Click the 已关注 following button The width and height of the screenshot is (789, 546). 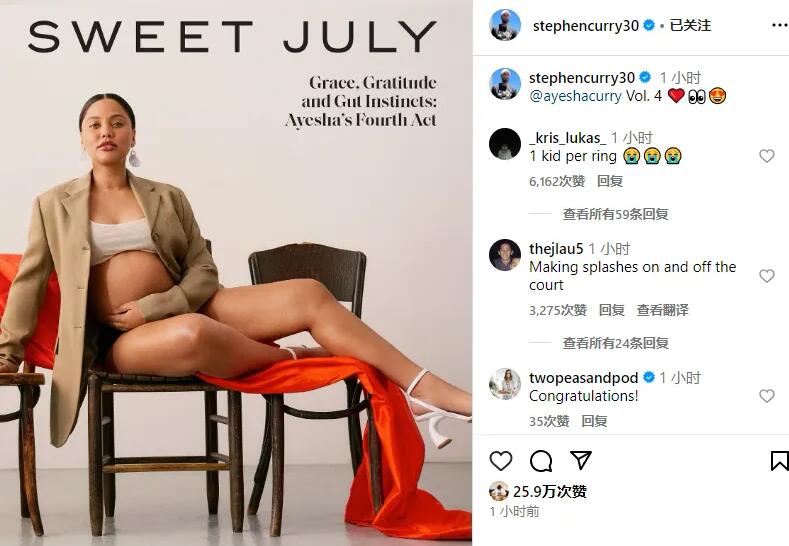(x=690, y=25)
